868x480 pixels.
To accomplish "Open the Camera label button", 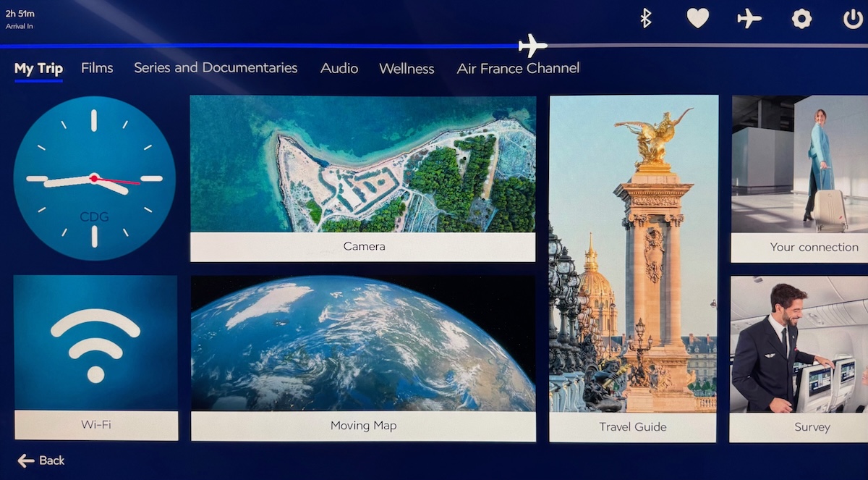I will point(363,247).
